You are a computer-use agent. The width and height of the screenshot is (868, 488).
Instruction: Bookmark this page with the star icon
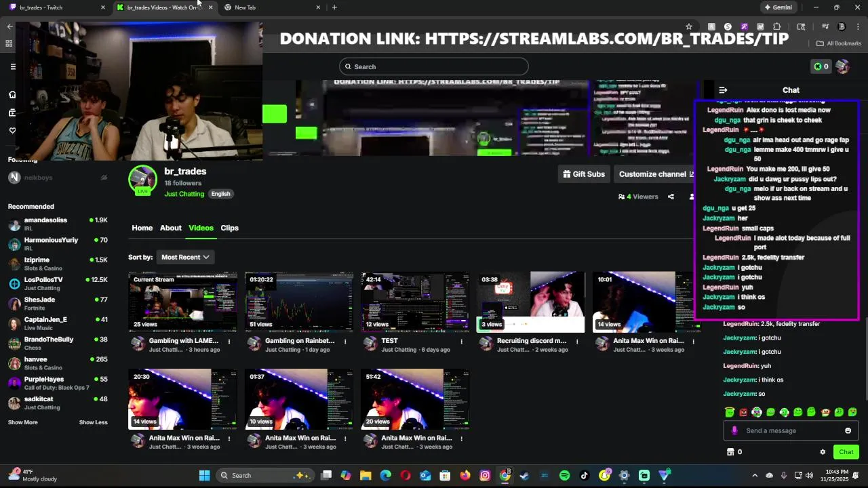(689, 27)
